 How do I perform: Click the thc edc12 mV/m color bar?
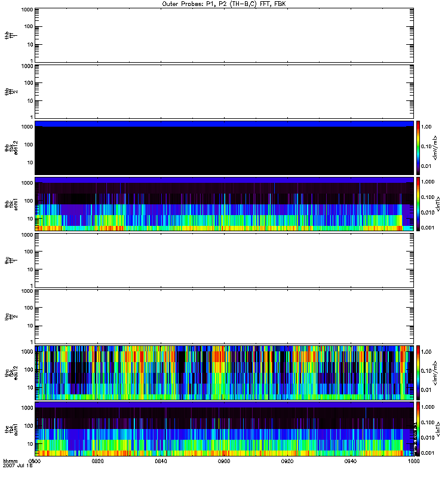point(418,372)
